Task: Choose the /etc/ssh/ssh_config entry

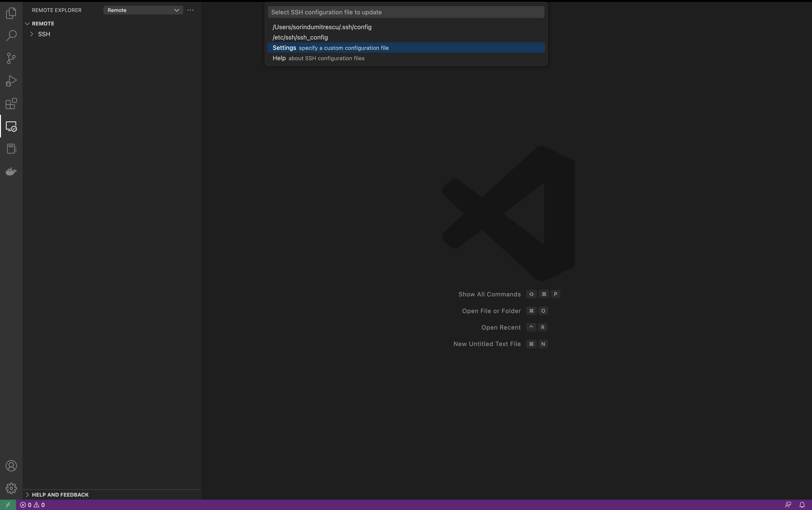Action: point(300,37)
